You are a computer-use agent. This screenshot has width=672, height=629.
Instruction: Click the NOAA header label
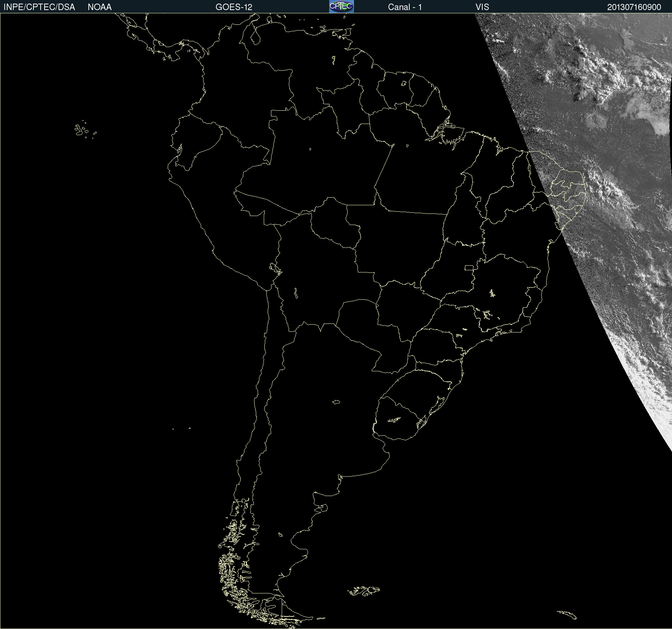pos(100,7)
